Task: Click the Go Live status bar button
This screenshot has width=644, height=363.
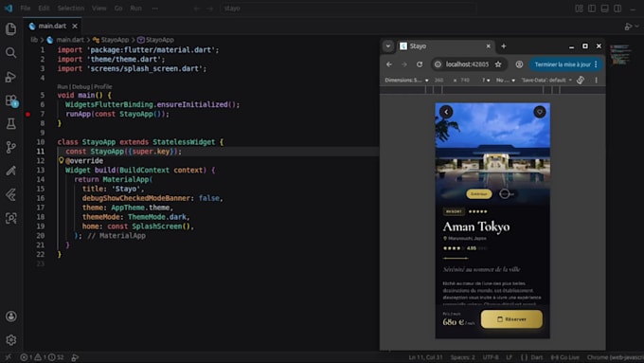Action: pos(565,357)
